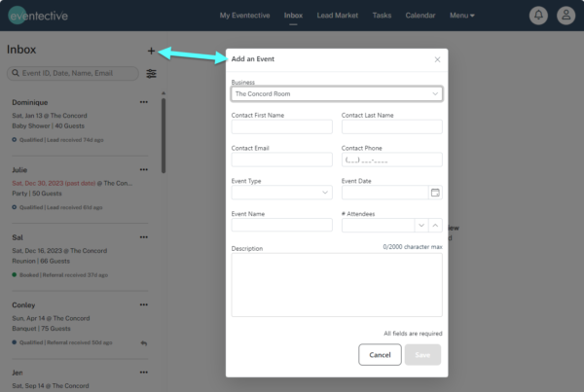The image size is (584, 392).
Task: Click the Contact Email field
Action: tap(281, 160)
